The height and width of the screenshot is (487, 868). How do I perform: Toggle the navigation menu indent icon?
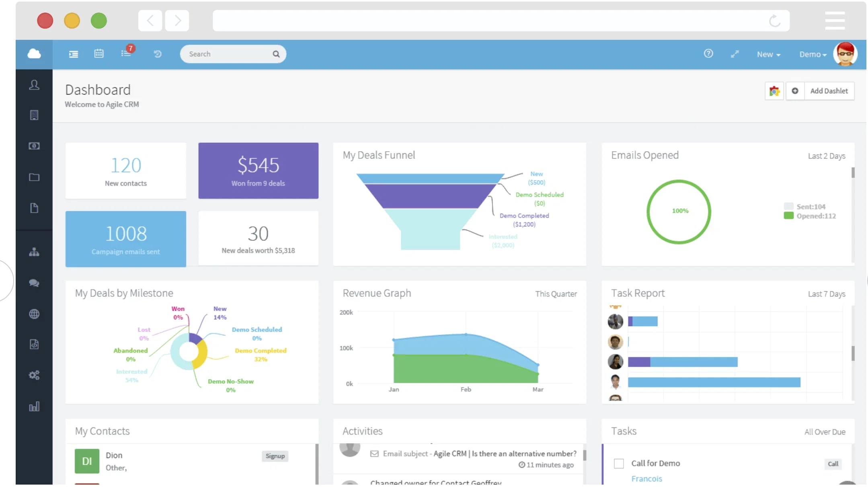(74, 54)
